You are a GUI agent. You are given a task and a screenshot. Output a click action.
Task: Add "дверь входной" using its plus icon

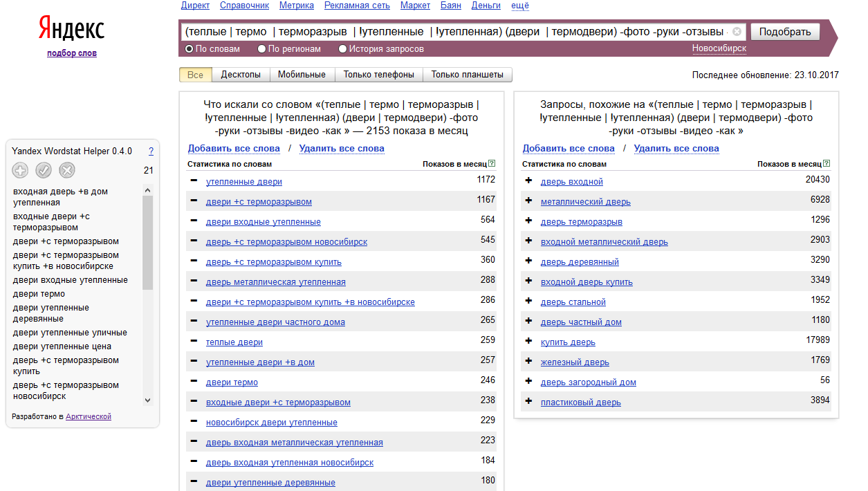(x=529, y=181)
